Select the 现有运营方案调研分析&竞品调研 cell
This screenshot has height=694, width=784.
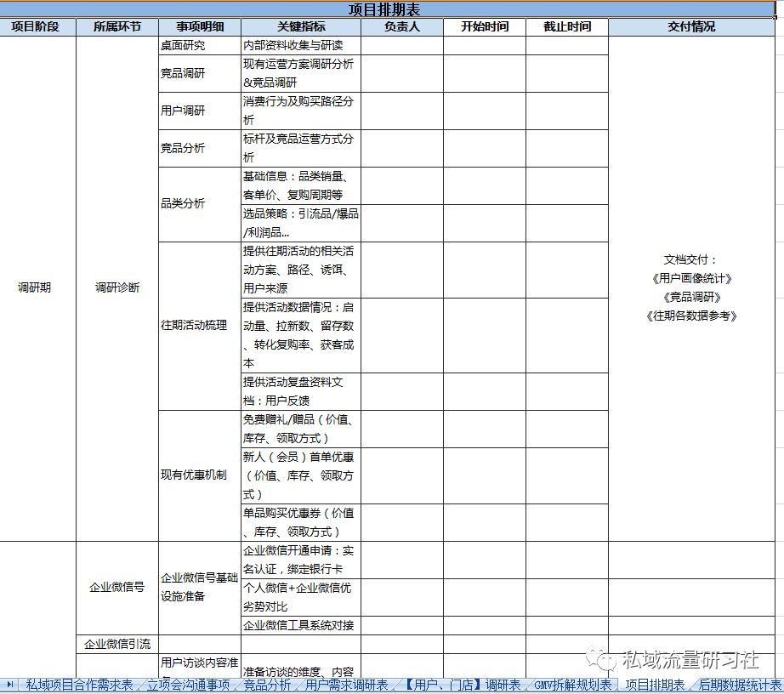click(x=301, y=73)
